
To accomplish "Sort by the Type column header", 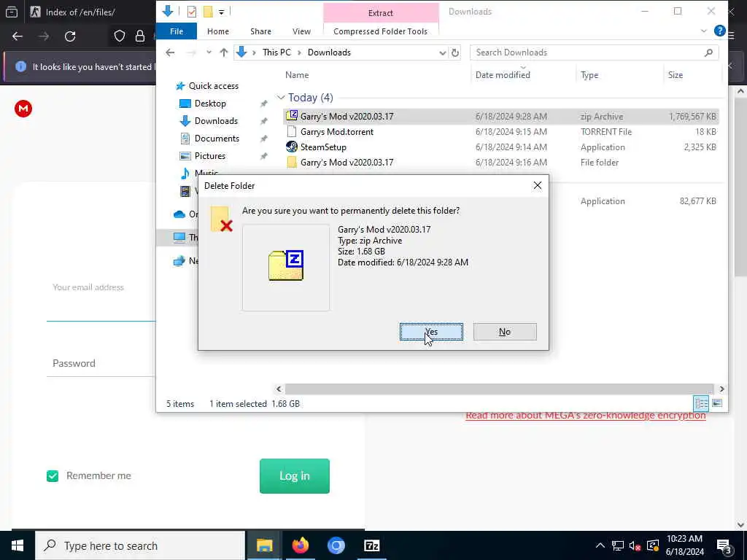I will point(589,75).
